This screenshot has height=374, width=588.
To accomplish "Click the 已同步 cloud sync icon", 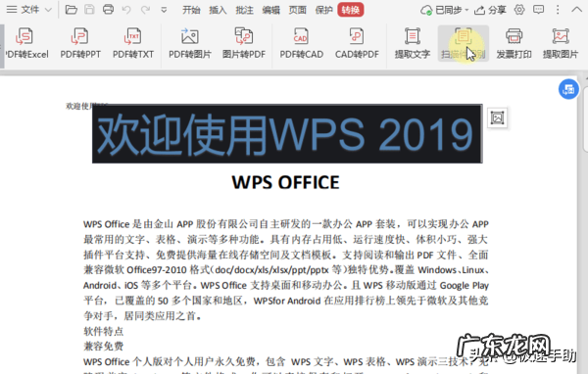I will click(426, 10).
